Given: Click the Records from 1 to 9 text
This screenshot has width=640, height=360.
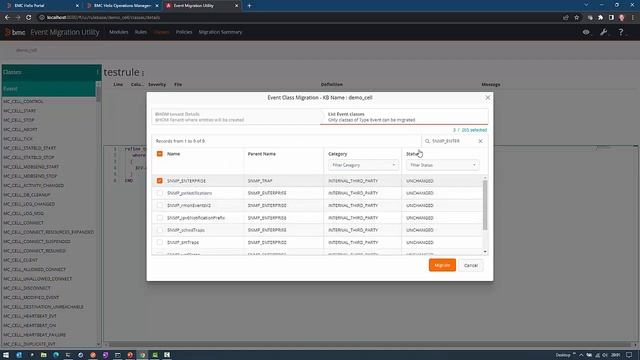Looking at the screenshot, I should (180, 141).
